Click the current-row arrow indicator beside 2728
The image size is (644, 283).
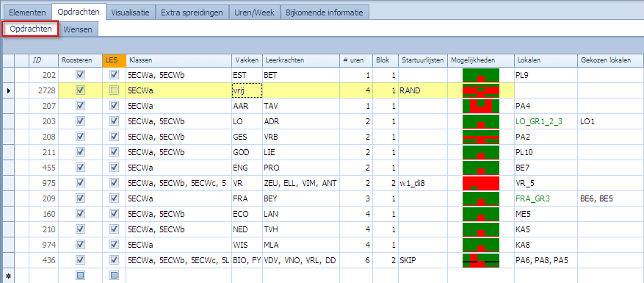tap(8, 90)
